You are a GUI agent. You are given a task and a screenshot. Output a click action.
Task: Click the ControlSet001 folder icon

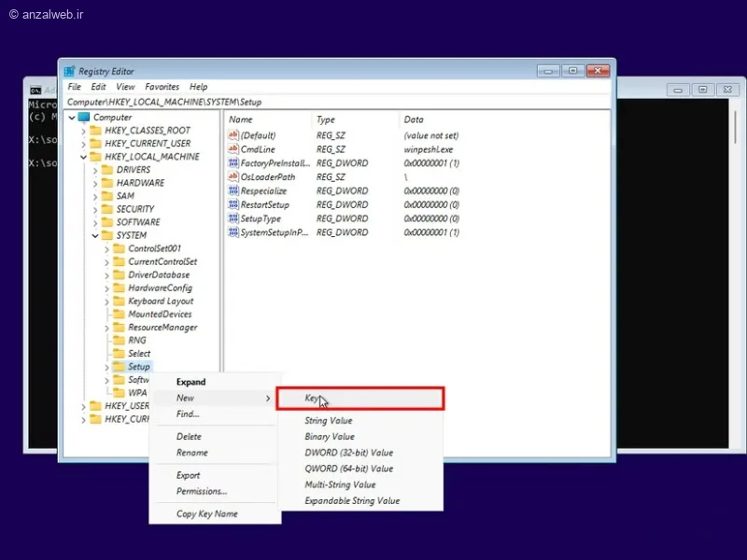tap(119, 248)
